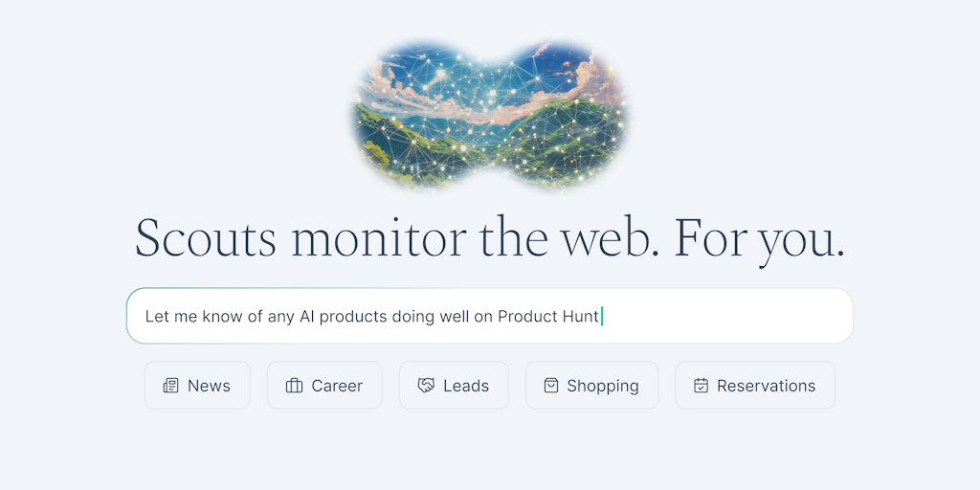Click the calendar icon on Reservations
Viewport: 980px width, 490px height.
click(702, 386)
